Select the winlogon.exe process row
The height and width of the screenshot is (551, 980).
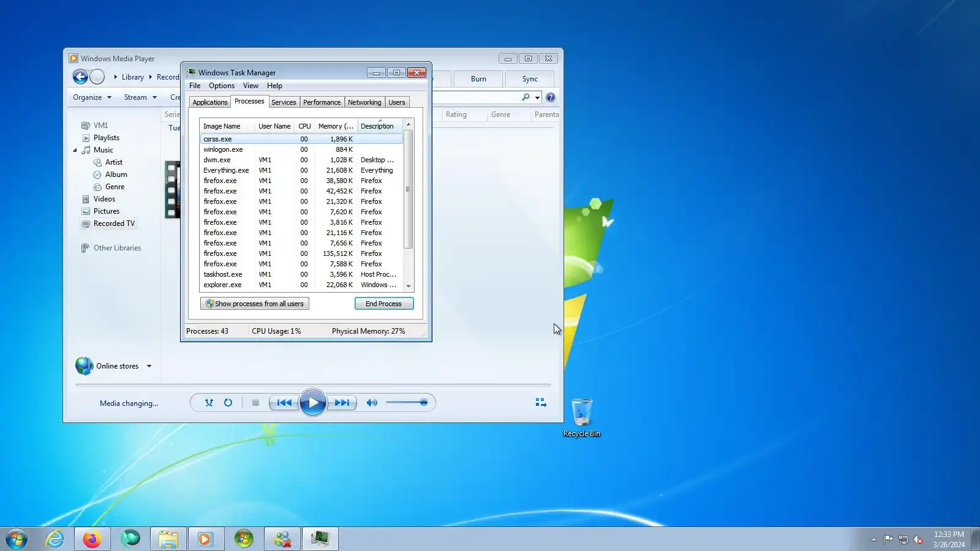pyautogui.click(x=301, y=149)
